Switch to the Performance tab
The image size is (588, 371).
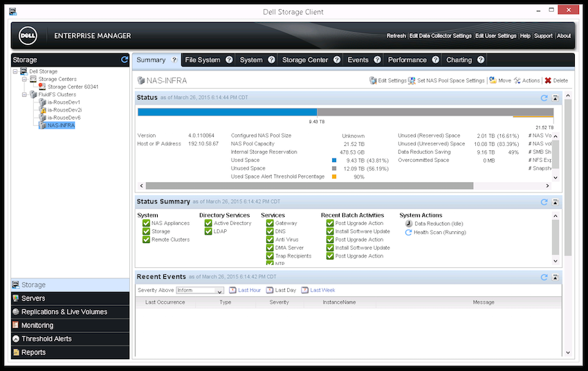(407, 60)
